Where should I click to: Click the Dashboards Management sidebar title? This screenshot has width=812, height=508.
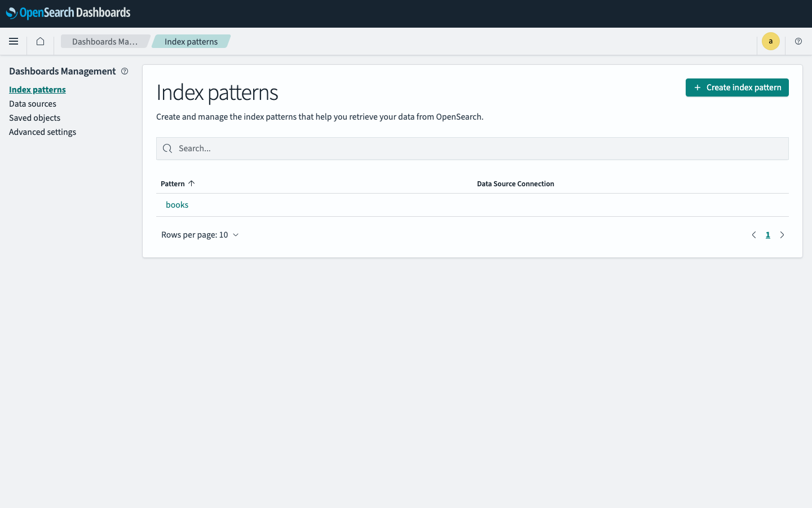[x=62, y=71]
